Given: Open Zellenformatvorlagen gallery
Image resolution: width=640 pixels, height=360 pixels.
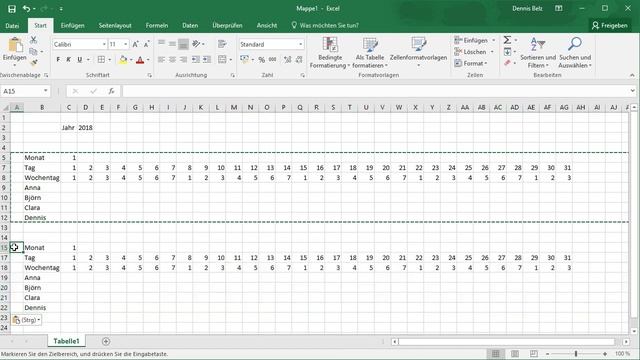Looking at the screenshot, I should [x=418, y=53].
